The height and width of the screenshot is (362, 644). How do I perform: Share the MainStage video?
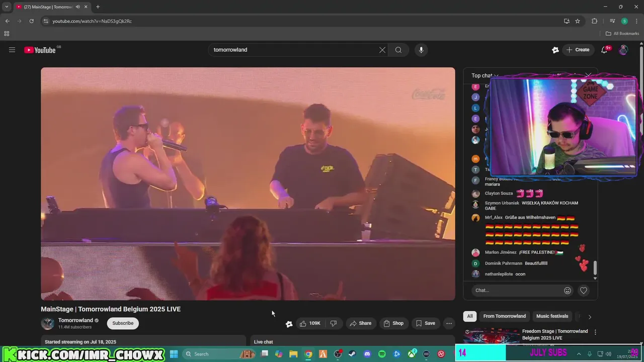[x=360, y=323]
